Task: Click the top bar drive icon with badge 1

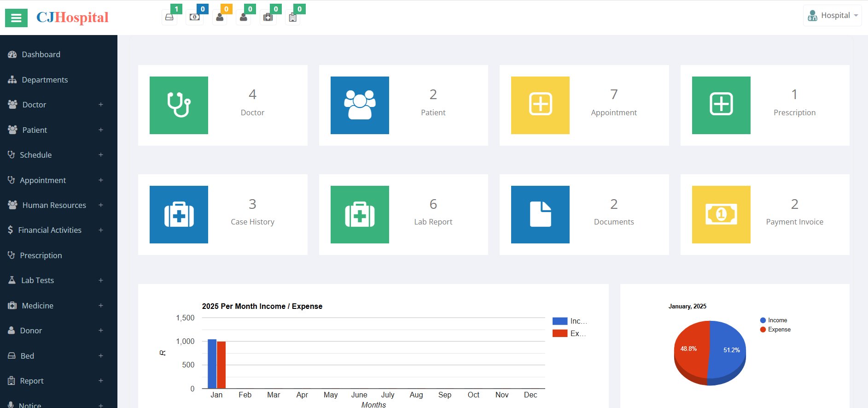Action: tap(169, 18)
